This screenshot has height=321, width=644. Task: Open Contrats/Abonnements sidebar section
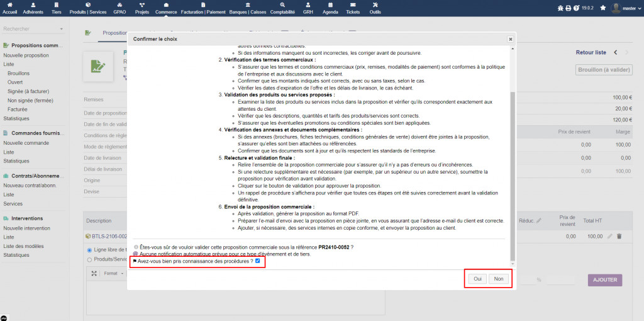38,176
